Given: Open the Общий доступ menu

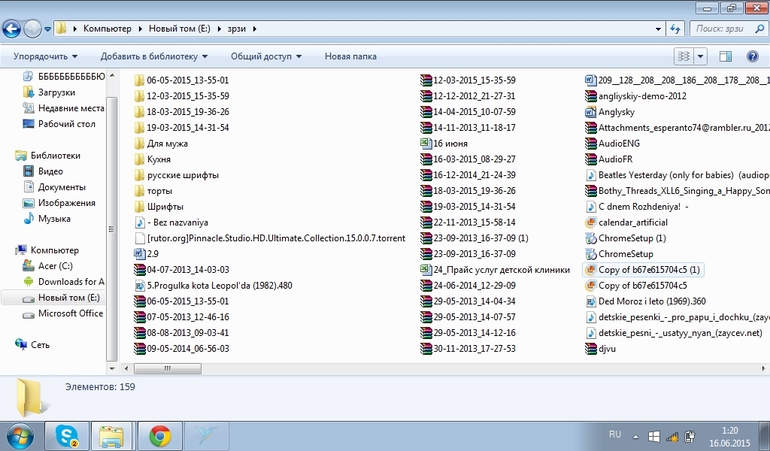Looking at the screenshot, I should pyautogui.click(x=267, y=57).
